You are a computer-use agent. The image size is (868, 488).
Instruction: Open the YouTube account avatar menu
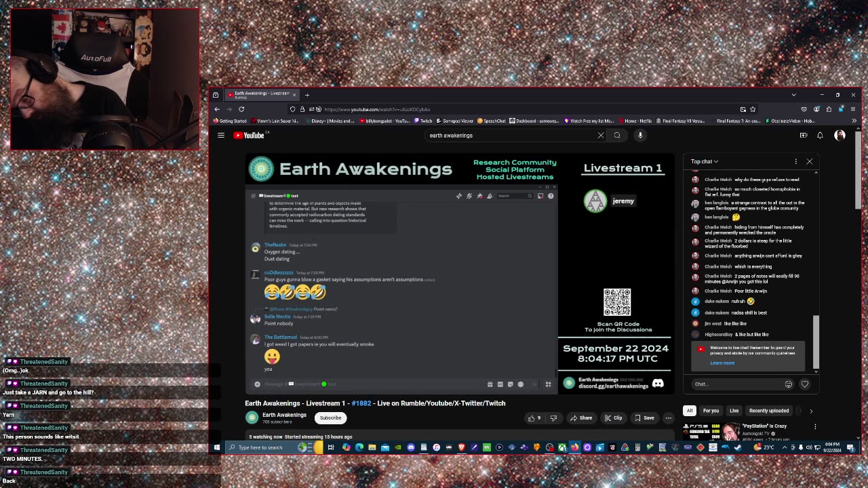pos(840,136)
